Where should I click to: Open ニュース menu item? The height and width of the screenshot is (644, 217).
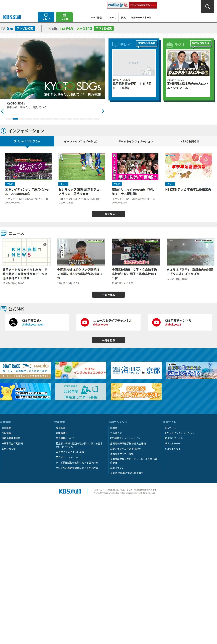point(111,18)
